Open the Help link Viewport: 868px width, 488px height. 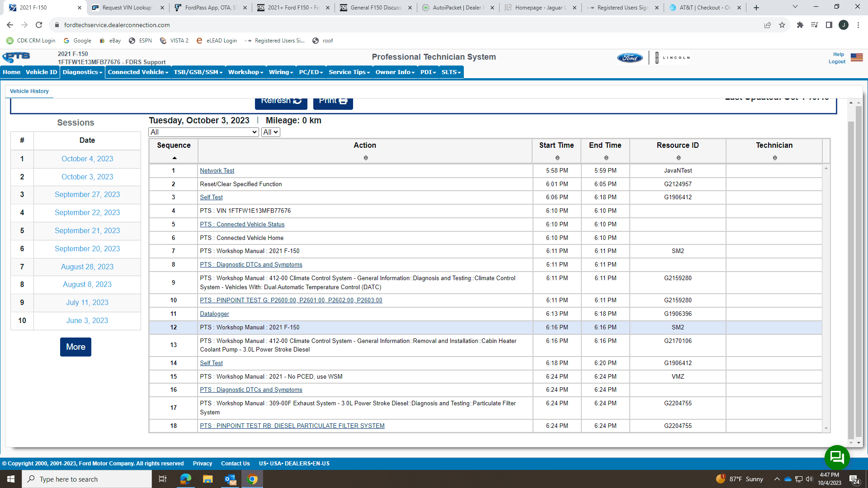pyautogui.click(x=839, y=55)
